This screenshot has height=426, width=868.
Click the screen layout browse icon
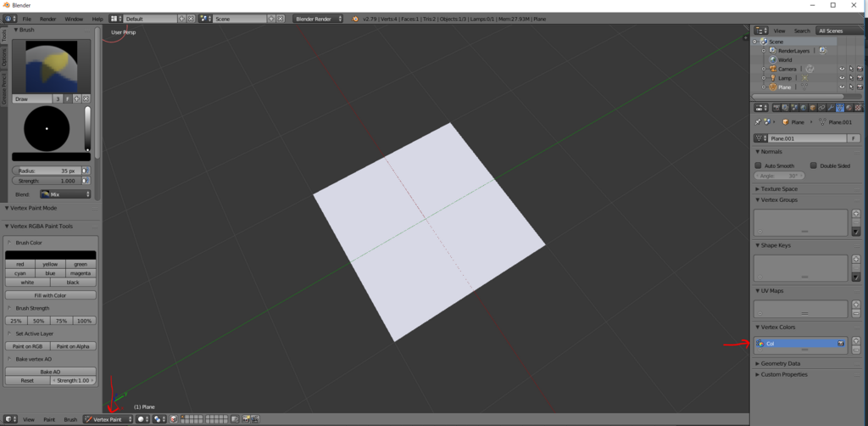(x=115, y=19)
